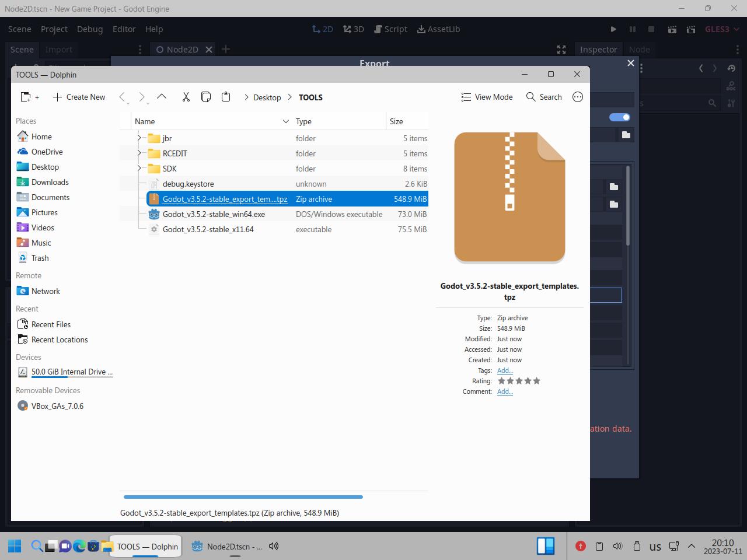This screenshot has height=560, width=747.
Task: Open Dolphin's hamburger options menu
Action: tap(578, 97)
